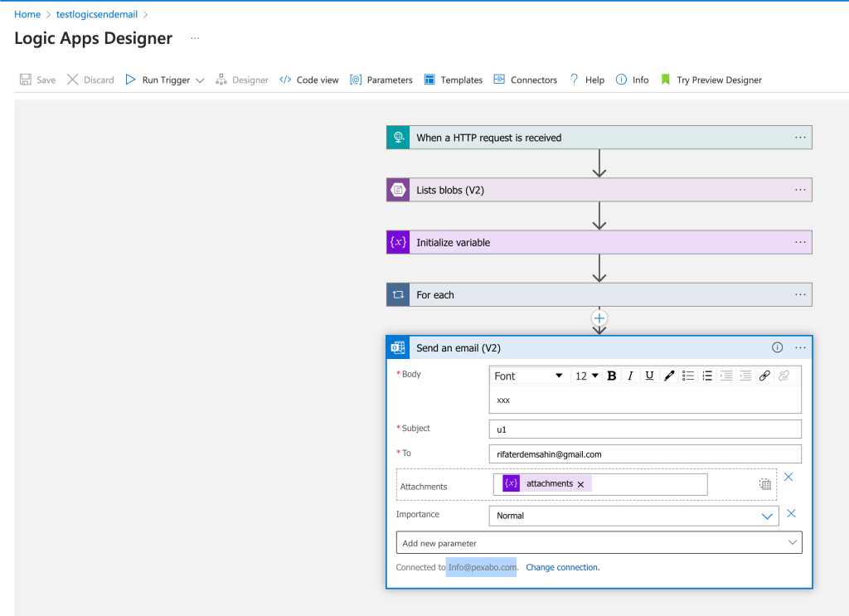849x616 pixels.
Task: Delete the Attachments parameter
Action: pyautogui.click(x=788, y=477)
